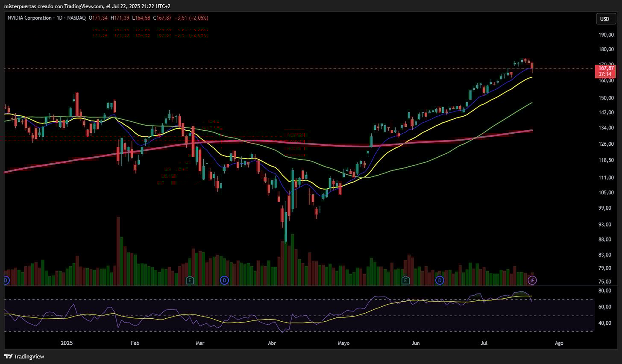Click the RSI 40,00 axis label

click(604, 323)
